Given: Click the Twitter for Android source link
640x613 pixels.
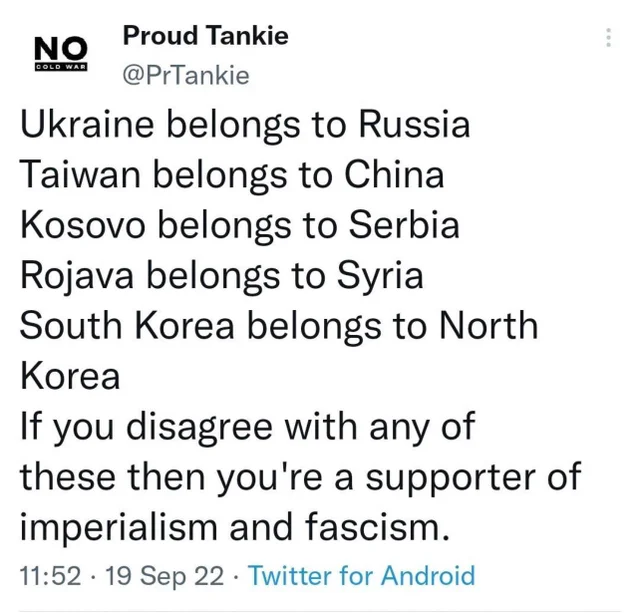Looking at the screenshot, I should click(361, 576).
